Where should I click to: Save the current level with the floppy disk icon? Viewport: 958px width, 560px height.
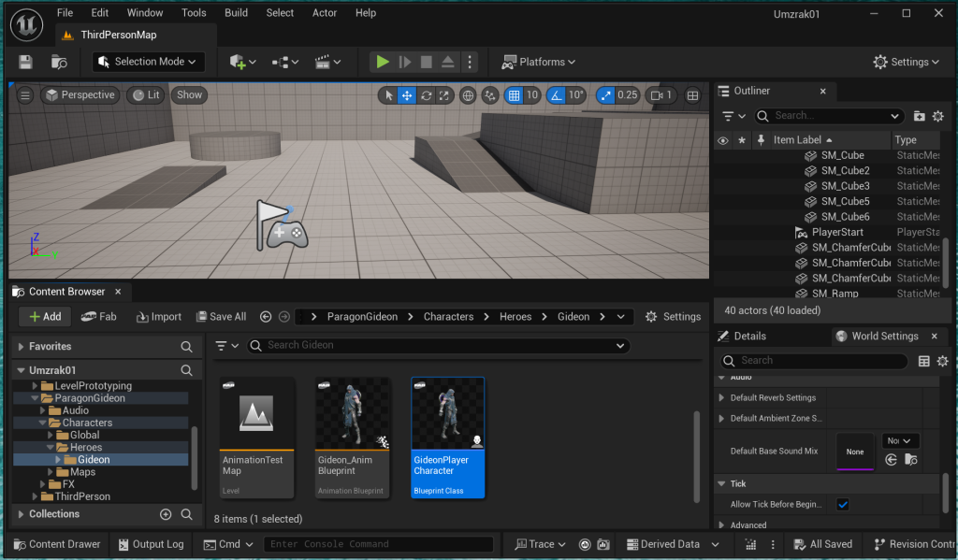tap(25, 62)
